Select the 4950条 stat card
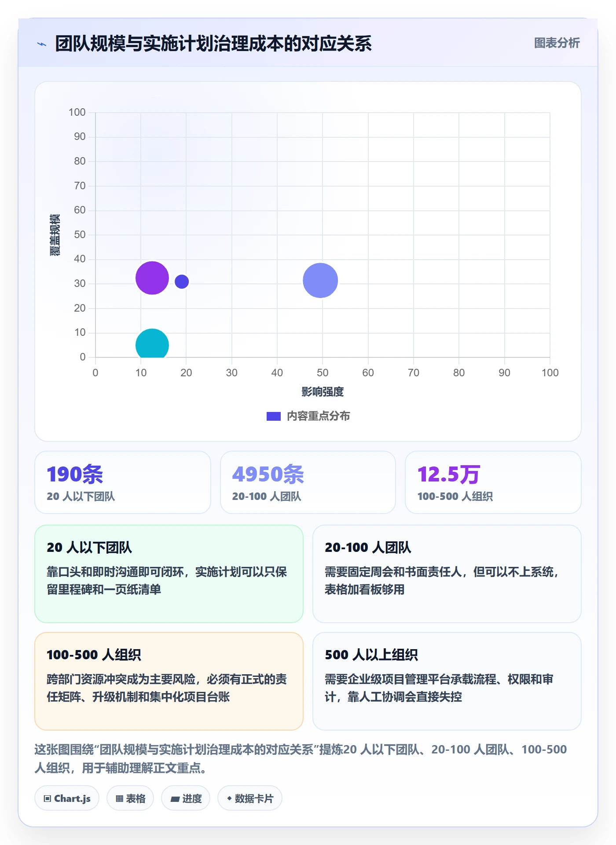This screenshot has width=616, height=845. click(x=308, y=482)
